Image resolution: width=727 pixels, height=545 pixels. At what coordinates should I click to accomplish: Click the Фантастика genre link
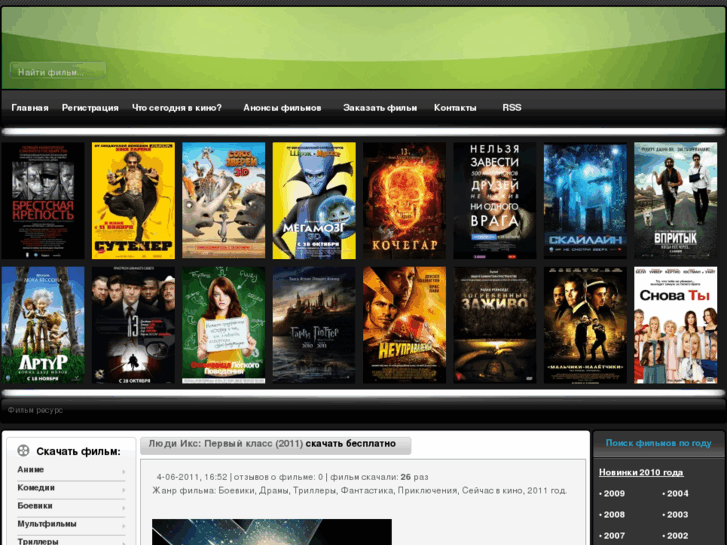[x=367, y=490]
